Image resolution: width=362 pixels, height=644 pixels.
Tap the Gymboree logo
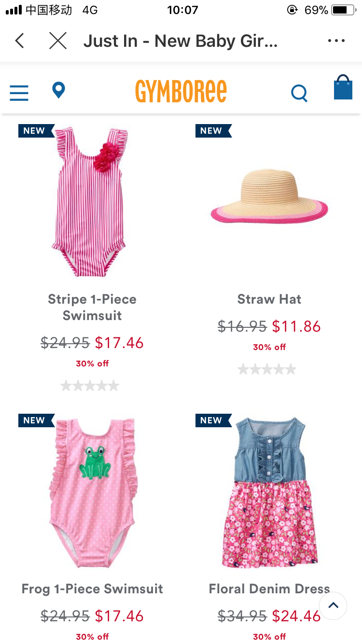pos(181,91)
